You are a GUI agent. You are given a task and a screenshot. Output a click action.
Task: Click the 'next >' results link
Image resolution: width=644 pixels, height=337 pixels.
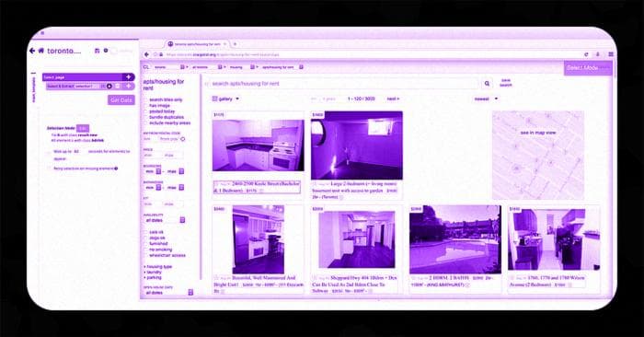click(393, 99)
